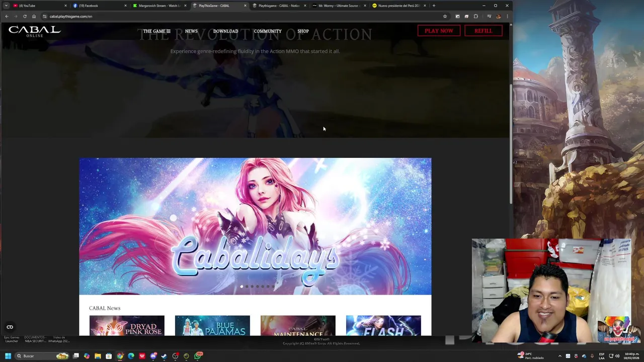The width and height of the screenshot is (644, 362).
Task: Open the weather widget 24°C
Action: [x=530, y=356]
